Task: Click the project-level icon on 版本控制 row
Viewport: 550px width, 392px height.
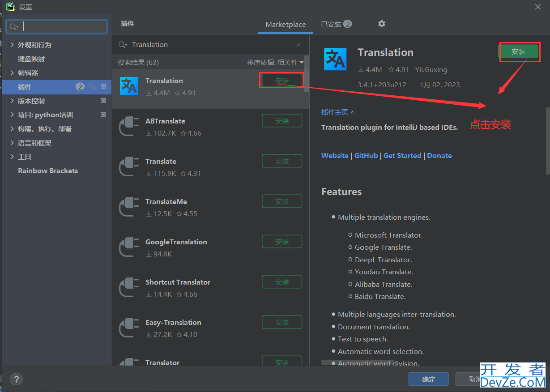Action: [x=103, y=101]
